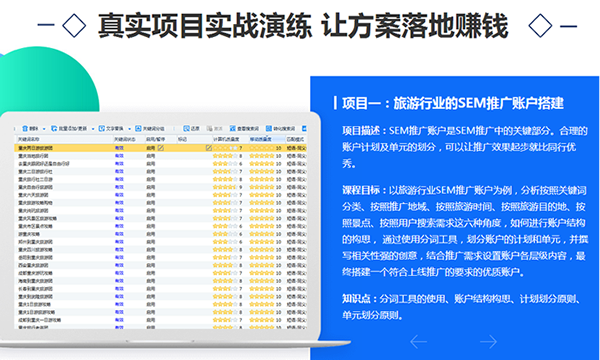The width and height of the screenshot is (600, 360).
Task: Click edit pencil icon beside 启用 in highlighted row
Action: point(161,148)
